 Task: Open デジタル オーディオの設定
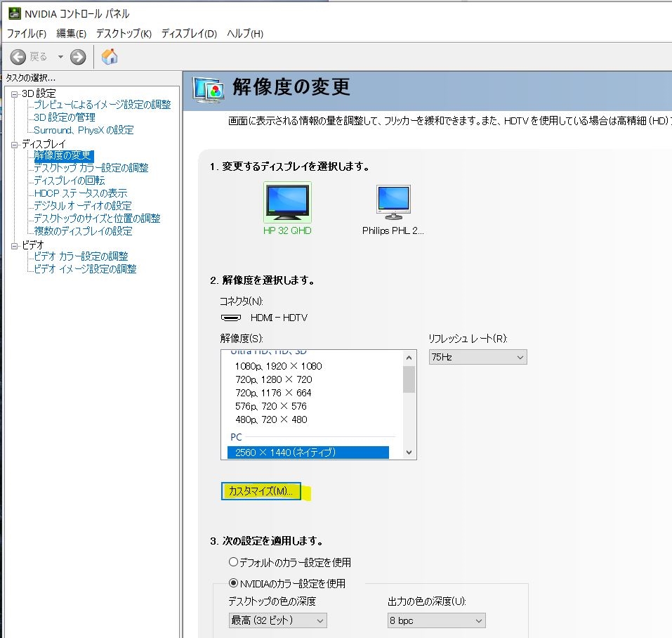[82, 206]
